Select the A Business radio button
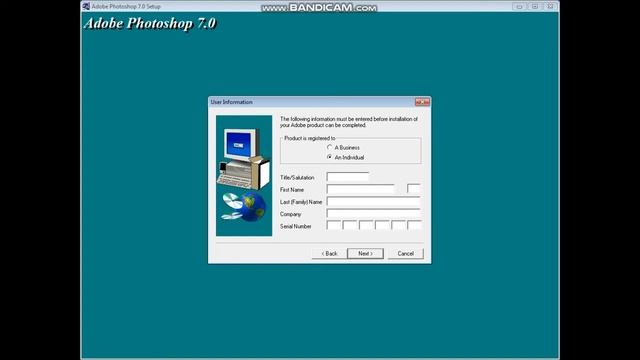The width and height of the screenshot is (640, 360). coord(330,147)
